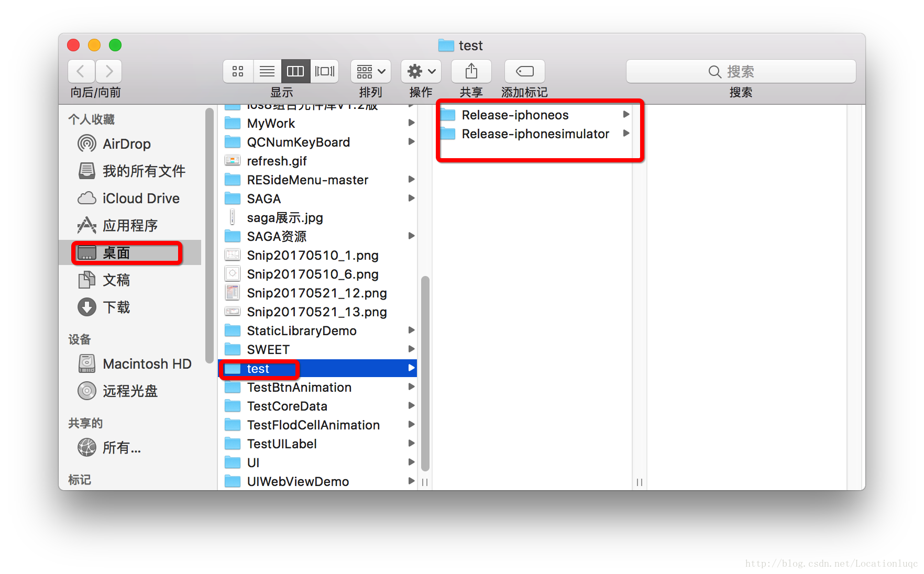
Task: Click the 应用程序 applications icon
Action: click(x=87, y=225)
